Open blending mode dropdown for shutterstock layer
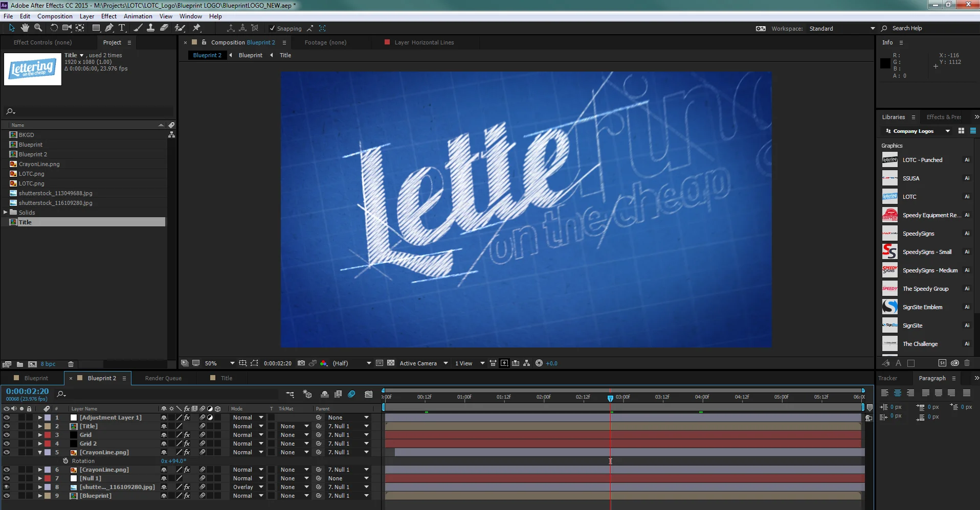 (248, 487)
